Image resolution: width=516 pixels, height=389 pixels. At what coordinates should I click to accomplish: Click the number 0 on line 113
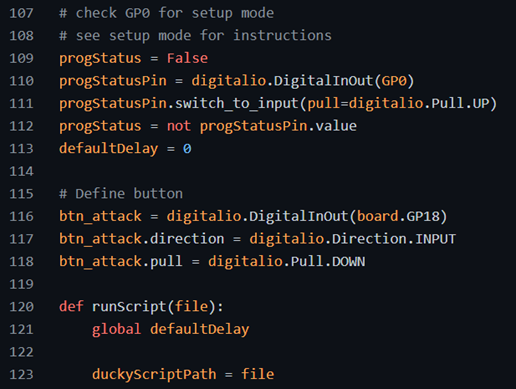coord(187,149)
